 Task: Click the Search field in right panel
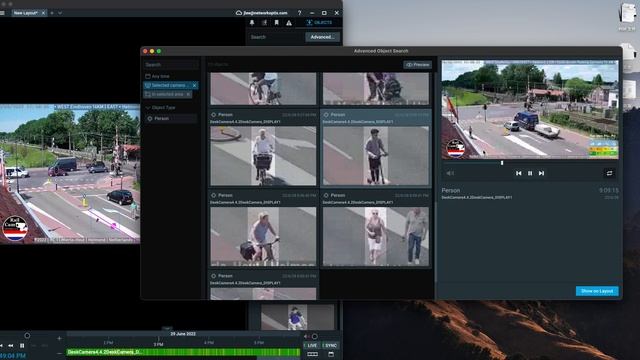coord(276,37)
